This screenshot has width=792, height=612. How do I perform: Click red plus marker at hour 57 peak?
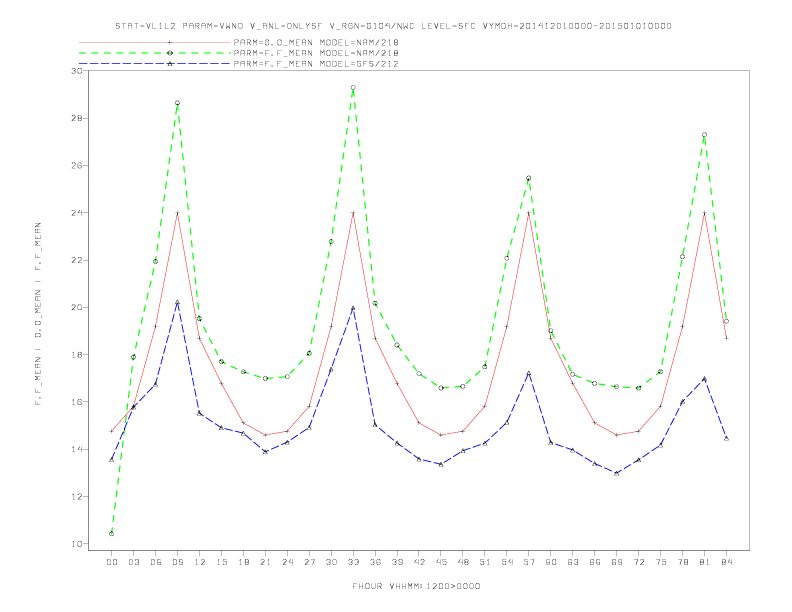pos(529,213)
